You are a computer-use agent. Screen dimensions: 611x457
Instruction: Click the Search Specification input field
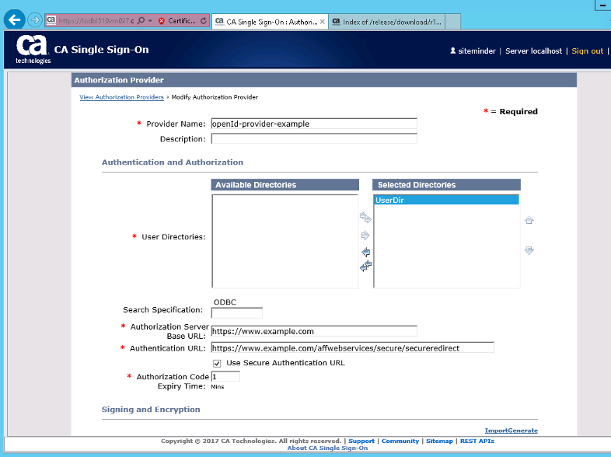(237, 313)
